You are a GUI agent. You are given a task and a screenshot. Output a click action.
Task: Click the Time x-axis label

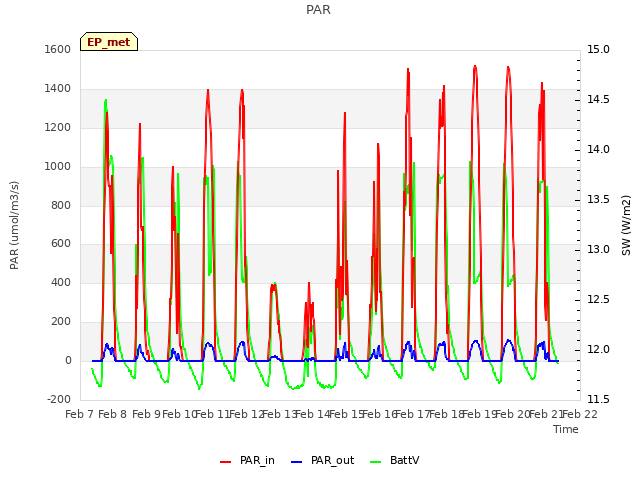[566, 429]
